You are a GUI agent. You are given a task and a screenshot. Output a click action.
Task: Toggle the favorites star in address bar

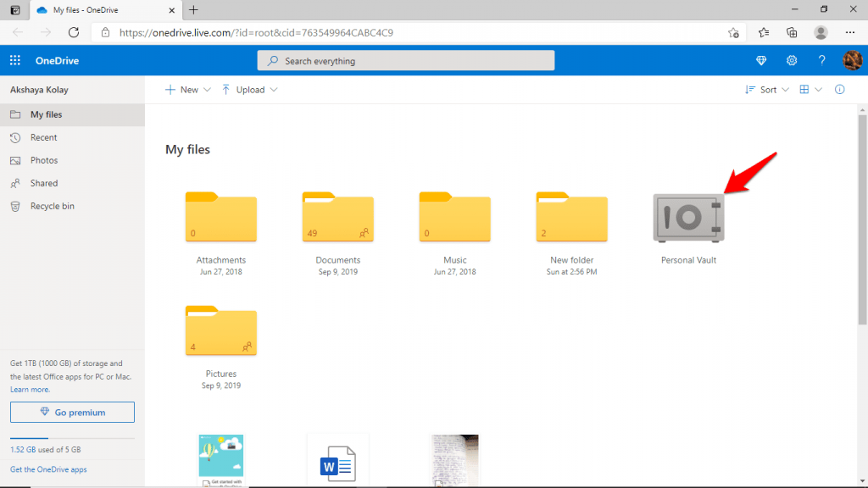[x=732, y=32]
